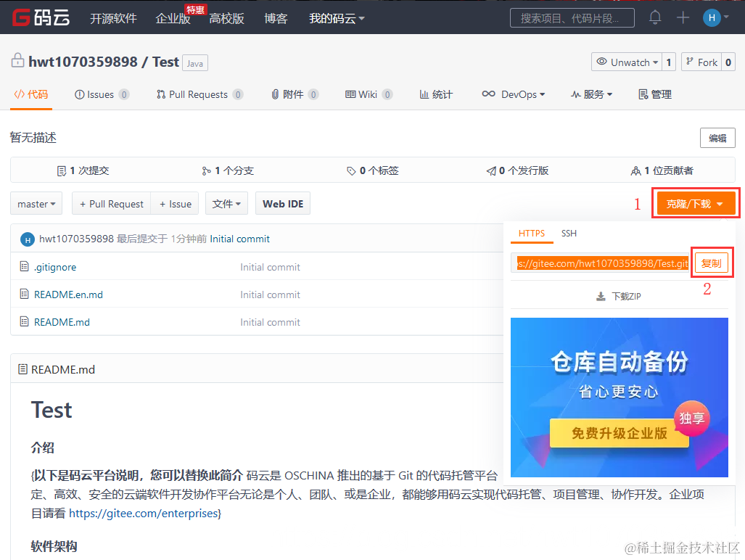Click the search box 搜索项目、代码片段
This screenshot has height=560, width=745.
pos(572,18)
